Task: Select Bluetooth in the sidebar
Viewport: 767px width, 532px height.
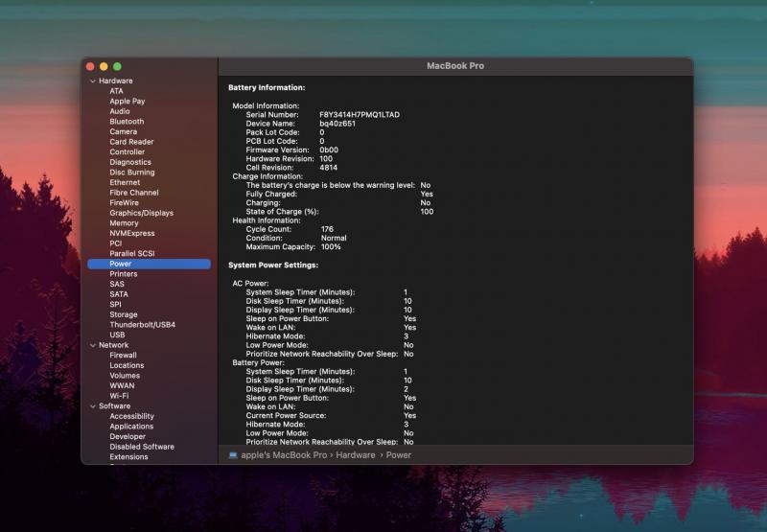Action: 127,122
